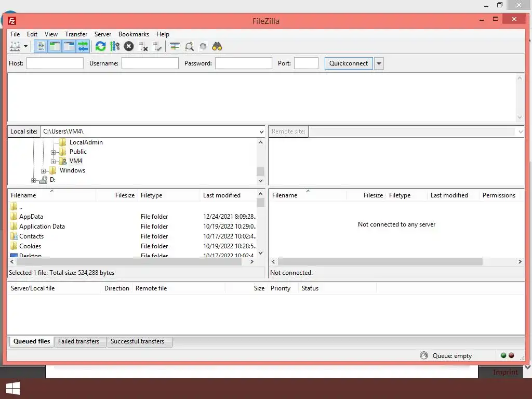Image resolution: width=532 pixels, height=399 pixels.
Task: Disconnect from server icon
Action: (x=143, y=46)
